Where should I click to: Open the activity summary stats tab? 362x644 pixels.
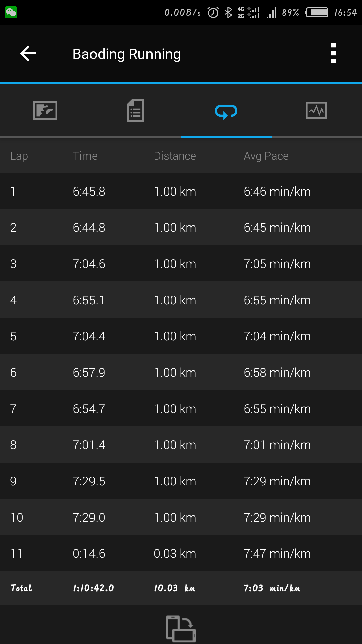click(x=135, y=110)
